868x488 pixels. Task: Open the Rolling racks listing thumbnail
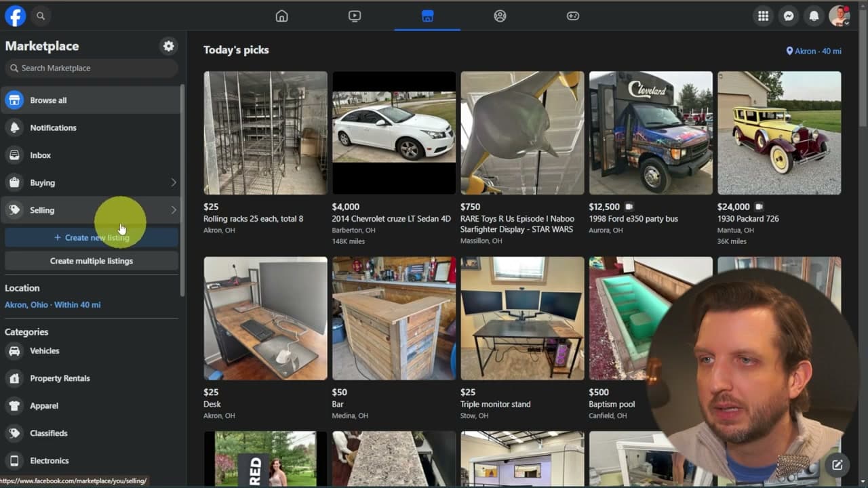tap(265, 133)
